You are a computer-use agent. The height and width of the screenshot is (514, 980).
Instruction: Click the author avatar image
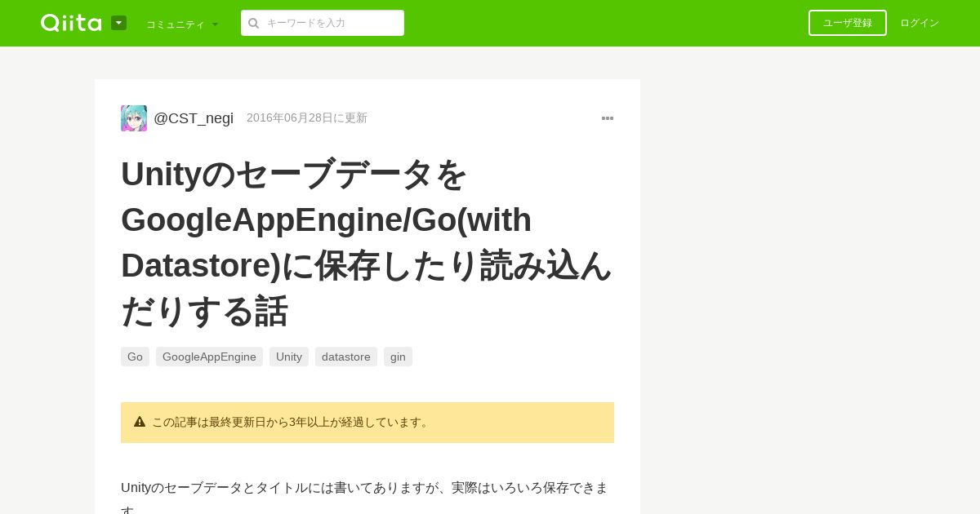pyautogui.click(x=134, y=118)
